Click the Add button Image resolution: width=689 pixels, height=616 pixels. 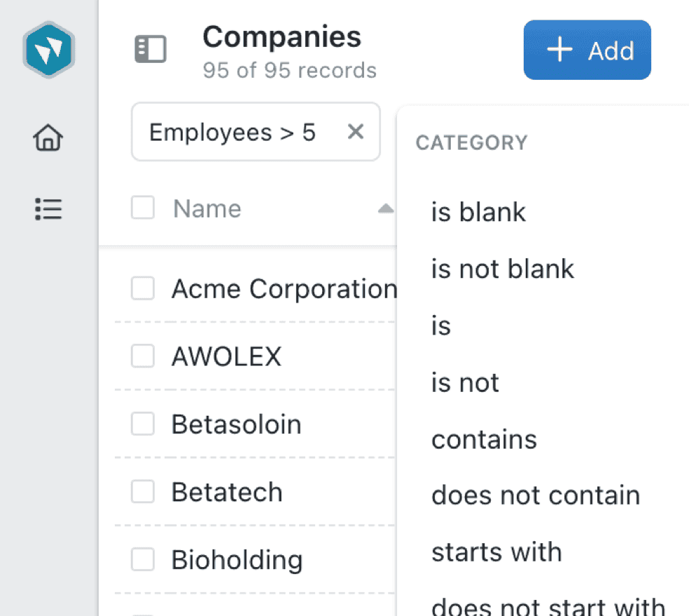(x=587, y=50)
